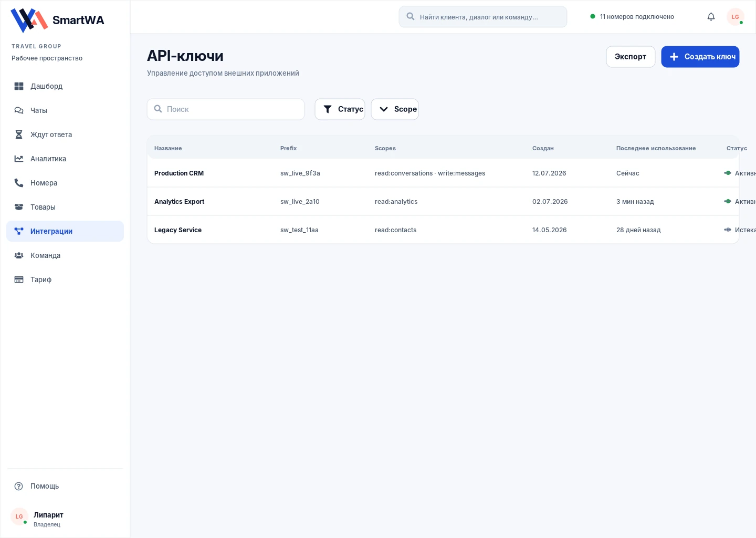756x538 pixels.
Task: Click the Сейчас last-used cell
Action: (628, 173)
